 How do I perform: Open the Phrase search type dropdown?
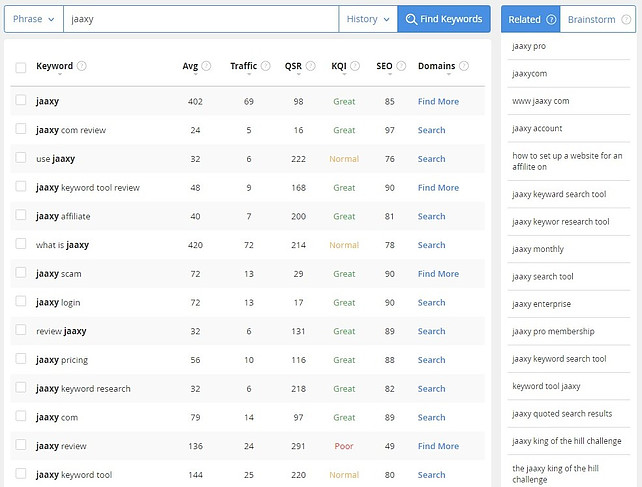[34, 19]
